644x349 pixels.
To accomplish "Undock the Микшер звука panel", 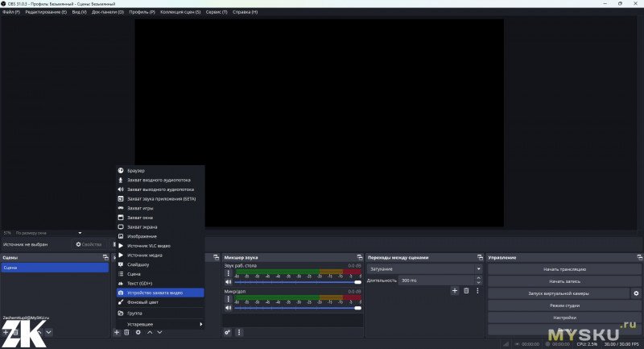I will [360, 257].
